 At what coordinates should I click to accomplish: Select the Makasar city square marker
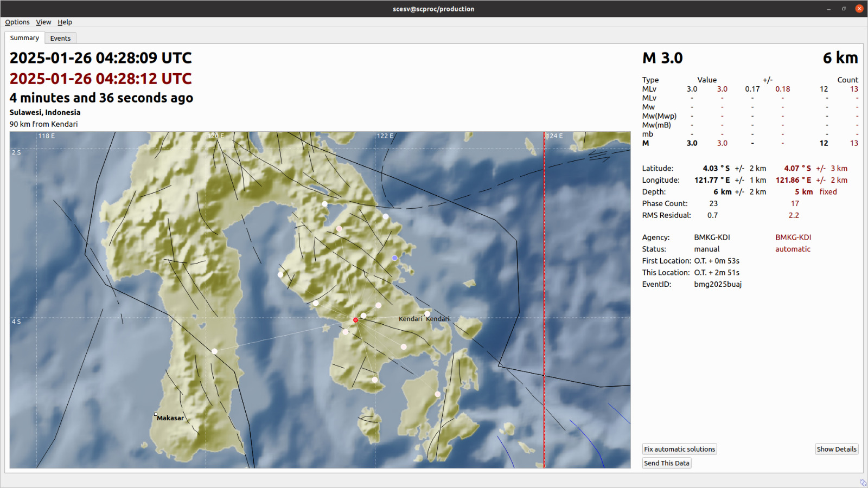pyautogui.click(x=156, y=415)
